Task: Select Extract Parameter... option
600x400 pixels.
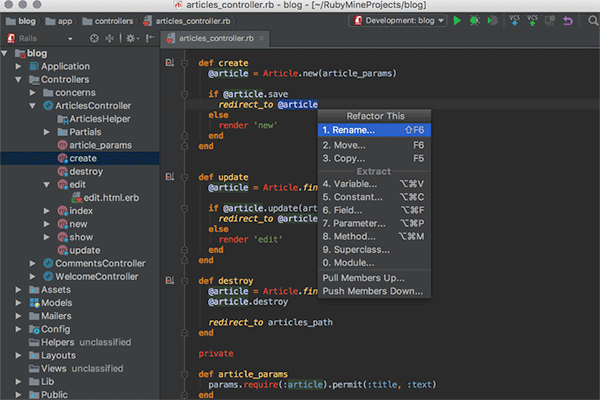Action: tap(374, 224)
